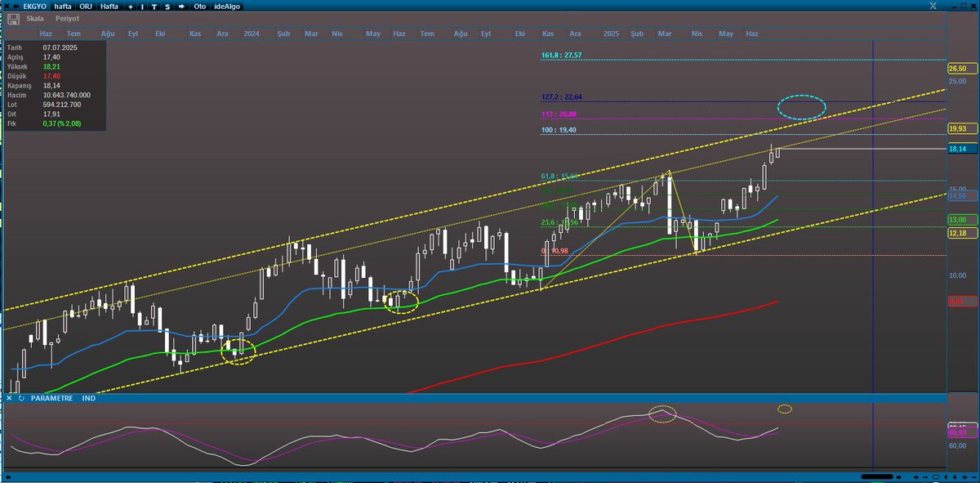Close the indicator panel with X icon
Viewport: 980px width, 483px height.
[x=9, y=398]
